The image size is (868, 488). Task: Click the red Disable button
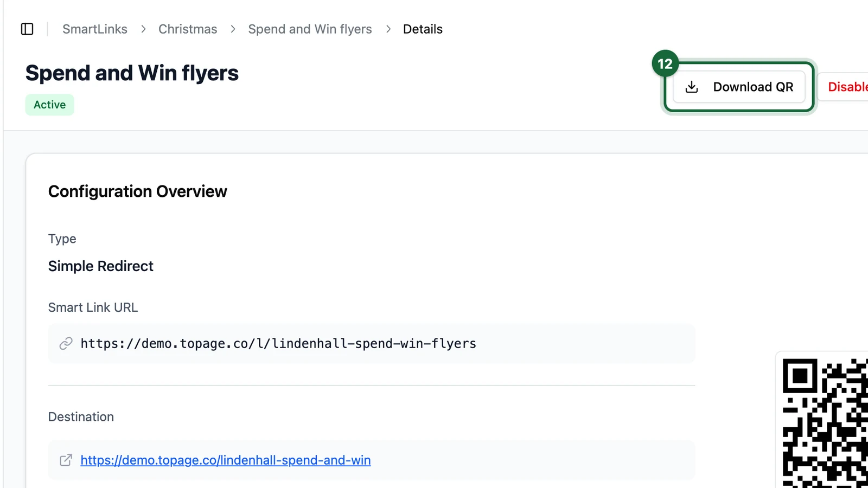(x=844, y=87)
